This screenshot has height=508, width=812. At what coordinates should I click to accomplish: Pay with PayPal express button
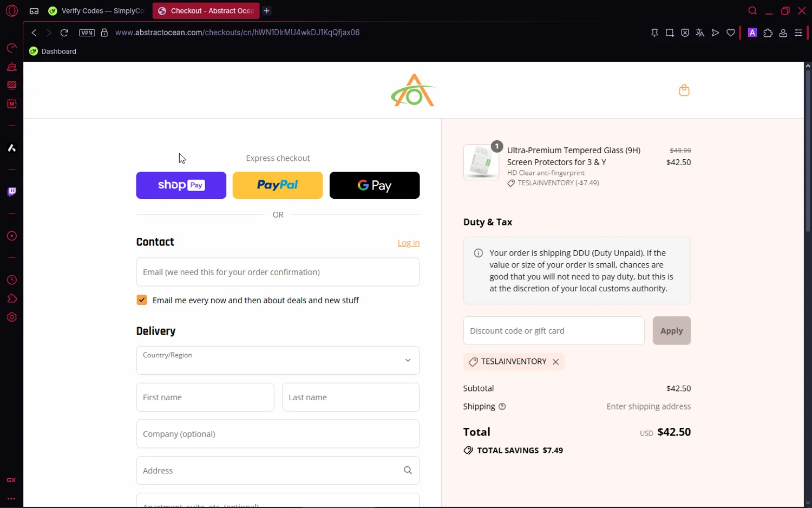278,185
